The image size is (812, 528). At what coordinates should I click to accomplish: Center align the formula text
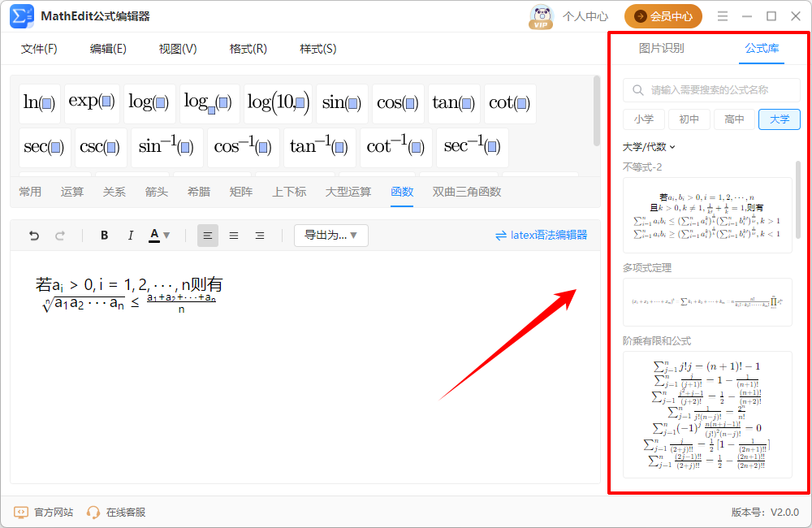coord(234,236)
